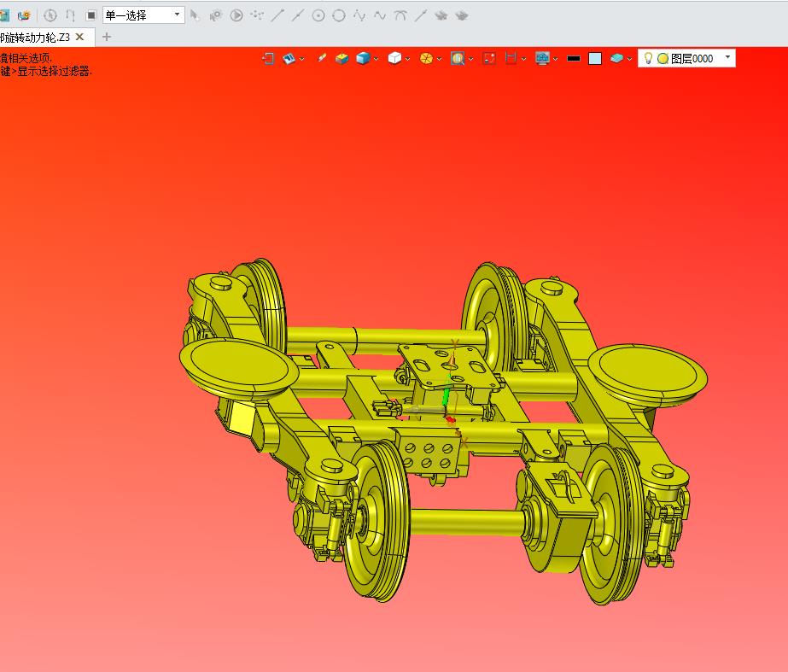Toggle the layer lightbulb visibility icon

(648, 58)
